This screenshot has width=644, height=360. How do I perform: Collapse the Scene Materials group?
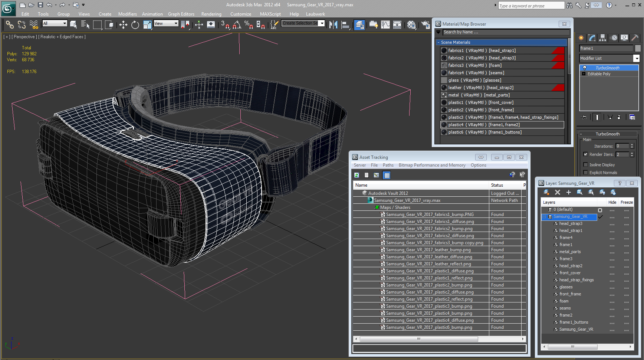(438, 42)
